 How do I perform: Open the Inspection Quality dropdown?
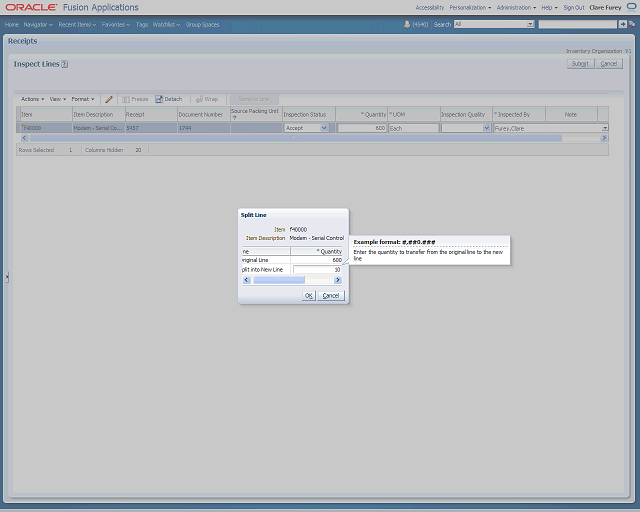coord(486,128)
